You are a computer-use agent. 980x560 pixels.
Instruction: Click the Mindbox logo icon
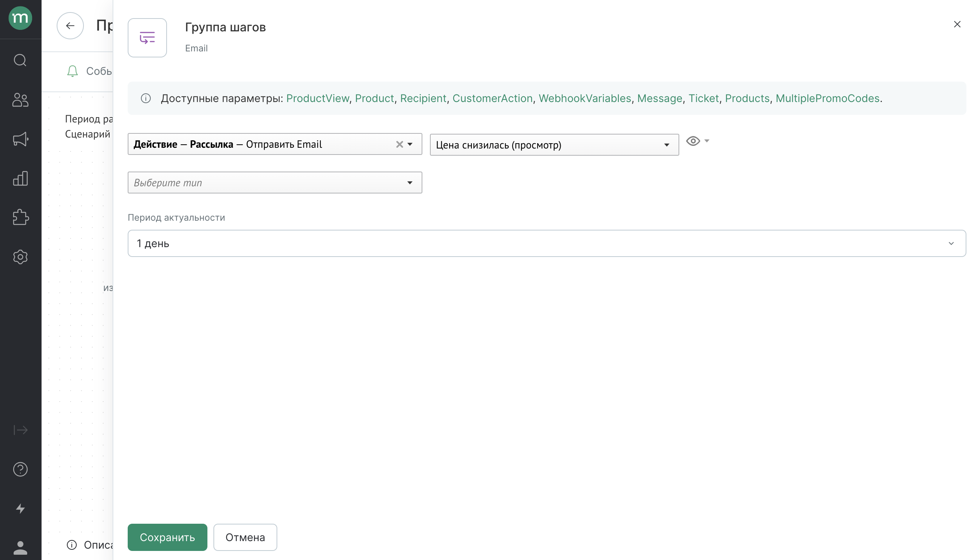tap(20, 18)
